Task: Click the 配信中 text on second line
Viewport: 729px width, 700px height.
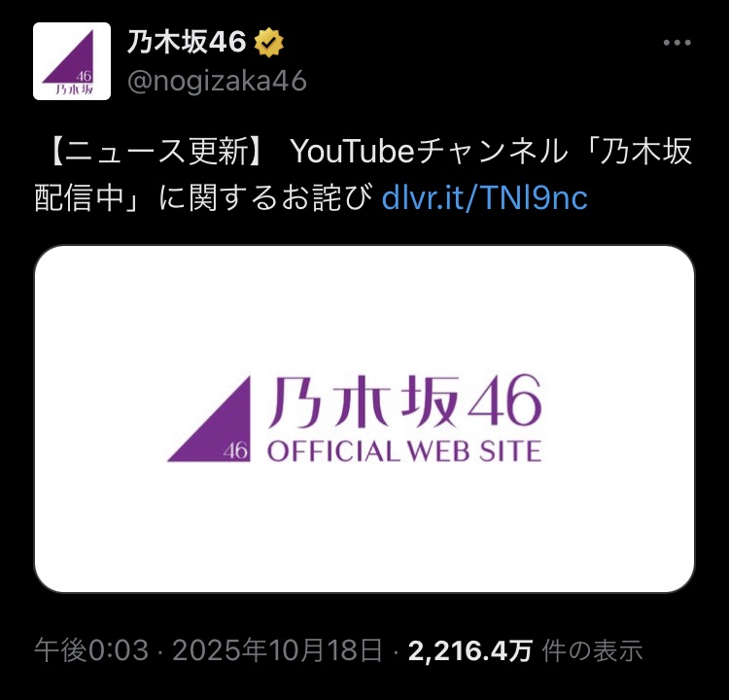Action: [x=80, y=197]
